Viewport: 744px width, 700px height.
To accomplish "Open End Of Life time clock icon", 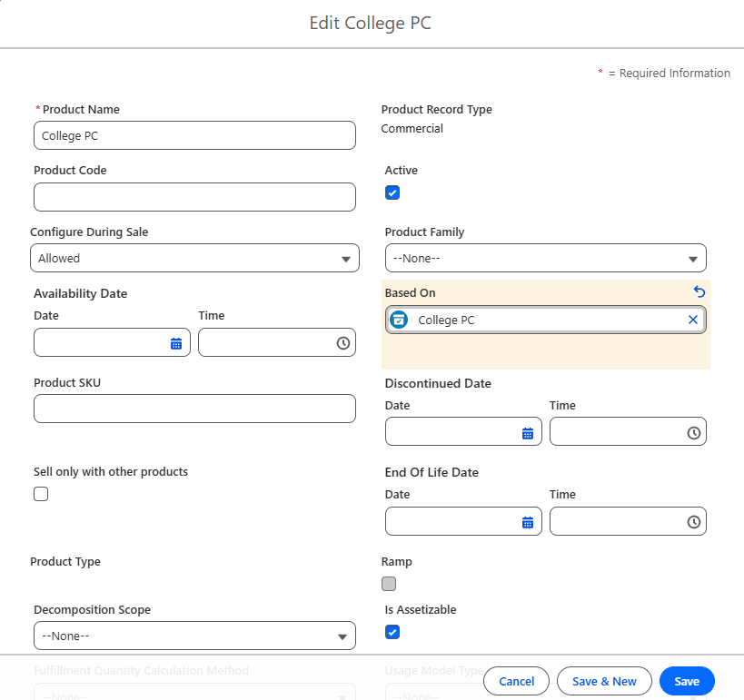I will pos(694,522).
